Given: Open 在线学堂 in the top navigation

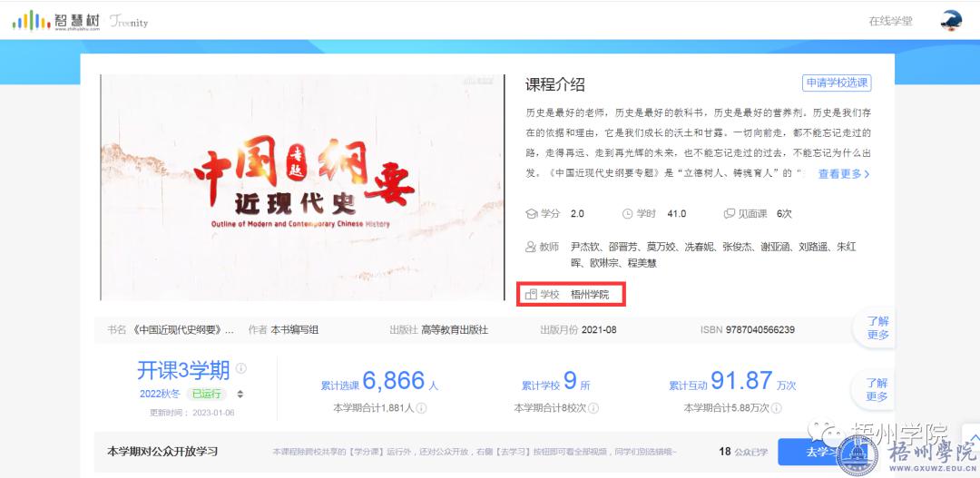Looking at the screenshot, I should coord(889,21).
